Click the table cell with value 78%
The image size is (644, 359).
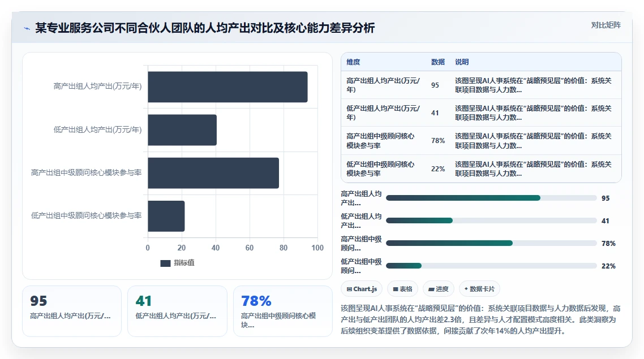click(438, 141)
